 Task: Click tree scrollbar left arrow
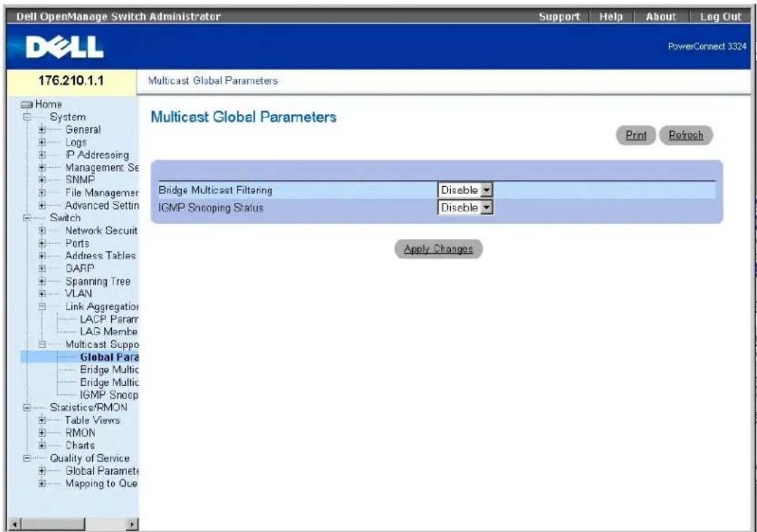pyautogui.click(x=15, y=524)
